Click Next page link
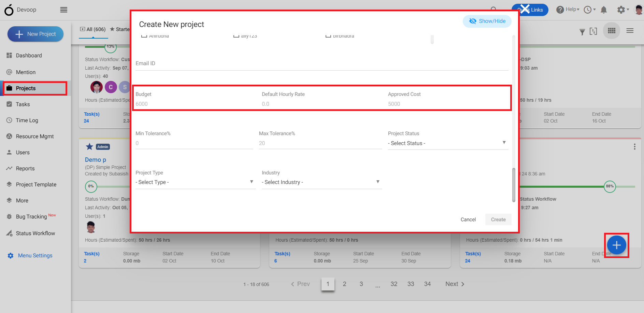Viewport: 644px width, 313px height. pyautogui.click(x=455, y=284)
